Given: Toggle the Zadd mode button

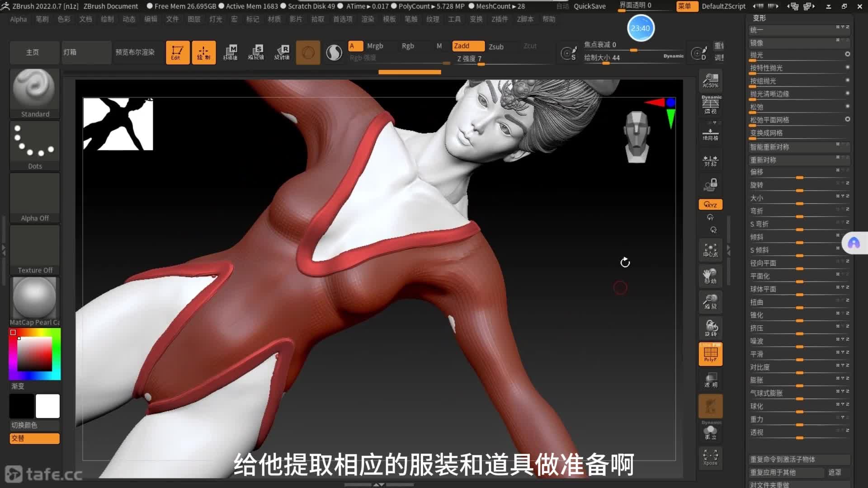Looking at the screenshot, I should pos(468,46).
